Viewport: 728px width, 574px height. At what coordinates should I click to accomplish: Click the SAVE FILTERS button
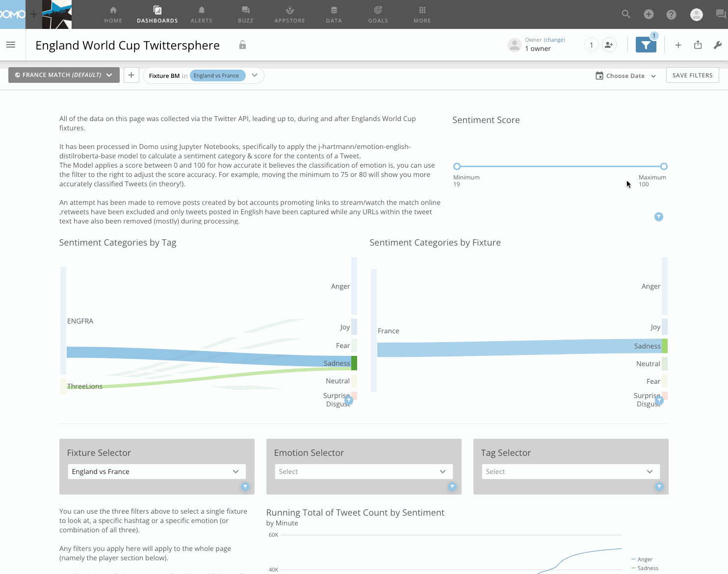tap(692, 75)
